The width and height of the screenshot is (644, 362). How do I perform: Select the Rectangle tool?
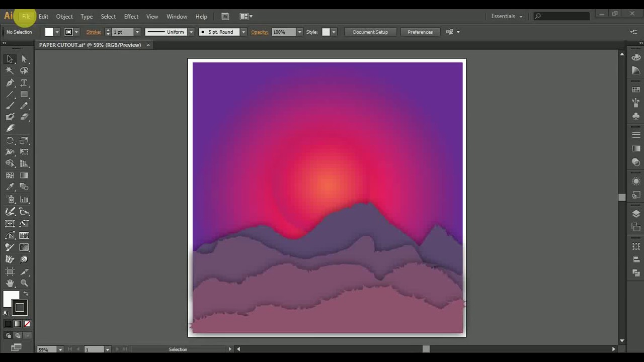tap(24, 95)
